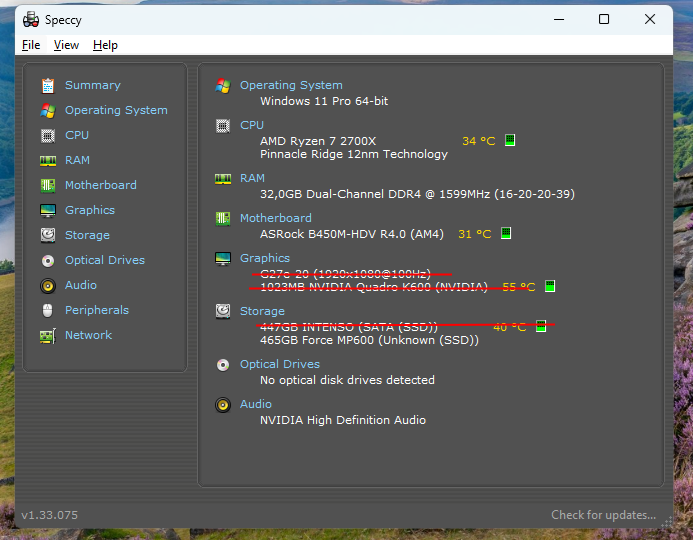This screenshot has height=540, width=693.
Task: Click 'NVIDIA High Definition Audio' text
Action: click(x=343, y=420)
